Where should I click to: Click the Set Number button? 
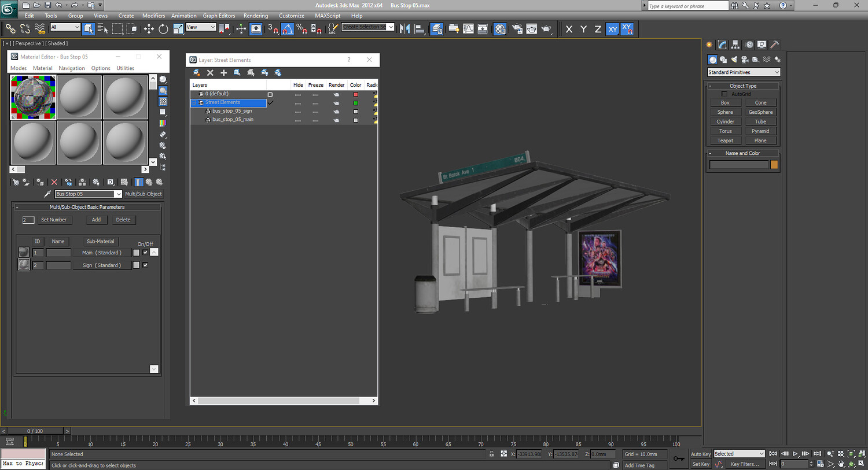[x=54, y=220]
